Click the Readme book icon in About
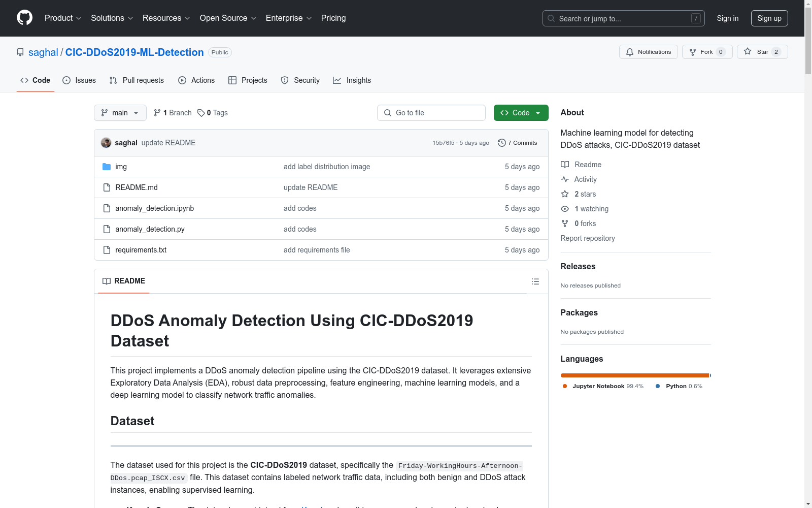The image size is (812, 508). pos(565,165)
